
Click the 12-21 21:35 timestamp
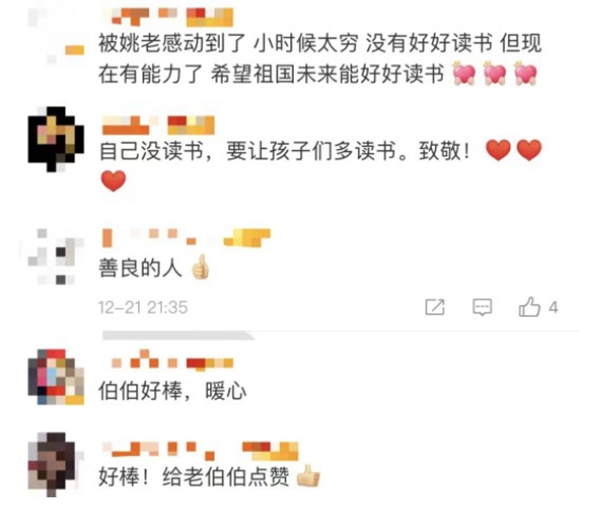tap(143, 307)
